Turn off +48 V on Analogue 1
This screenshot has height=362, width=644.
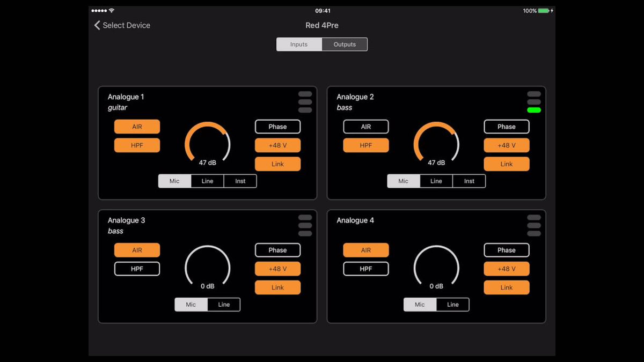[x=277, y=145]
